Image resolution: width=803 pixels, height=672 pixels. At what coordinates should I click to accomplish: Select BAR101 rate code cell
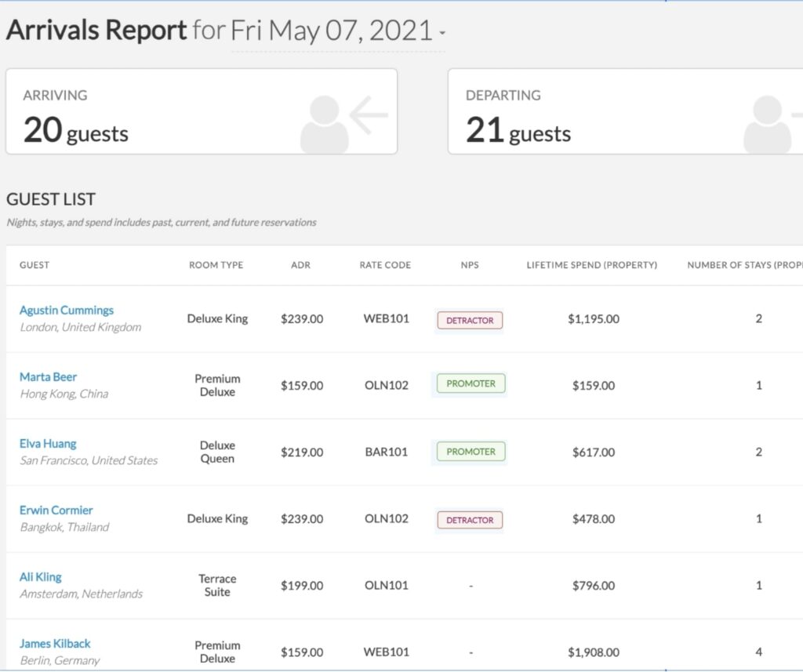coord(386,452)
